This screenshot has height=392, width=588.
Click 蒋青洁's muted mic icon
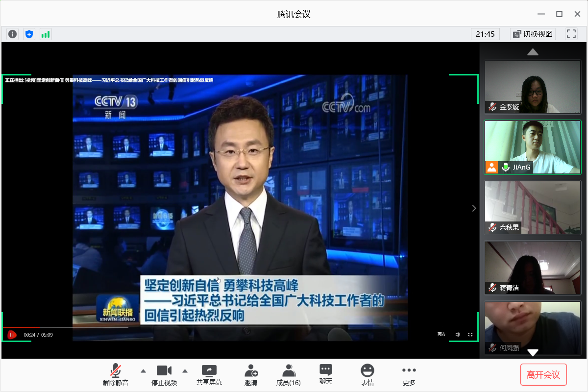pos(492,288)
